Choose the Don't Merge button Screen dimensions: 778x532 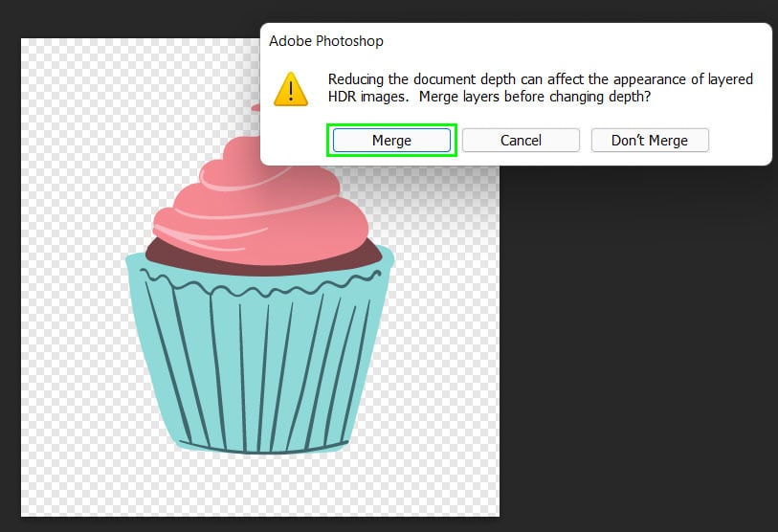[x=650, y=141]
